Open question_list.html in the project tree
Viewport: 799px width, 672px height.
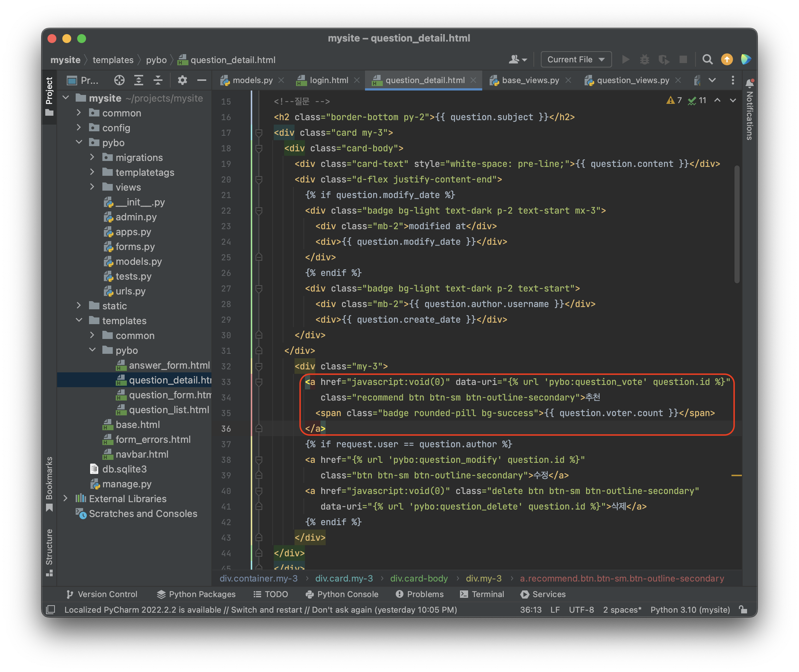[x=169, y=409]
